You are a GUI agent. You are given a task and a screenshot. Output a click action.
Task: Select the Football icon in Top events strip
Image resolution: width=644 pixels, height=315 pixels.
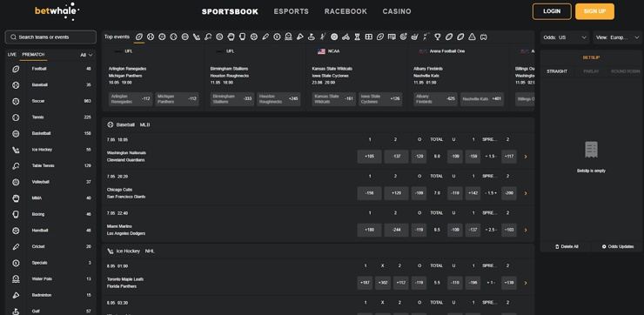click(x=139, y=37)
